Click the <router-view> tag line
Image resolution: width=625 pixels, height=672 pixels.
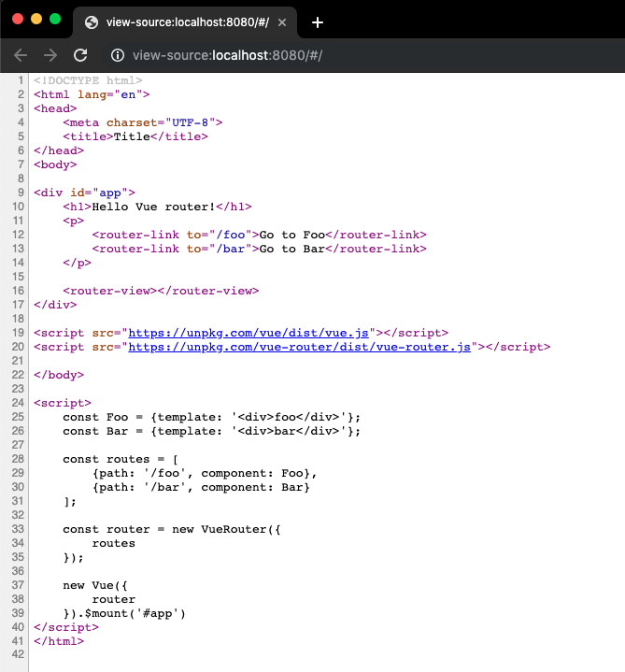click(x=161, y=291)
